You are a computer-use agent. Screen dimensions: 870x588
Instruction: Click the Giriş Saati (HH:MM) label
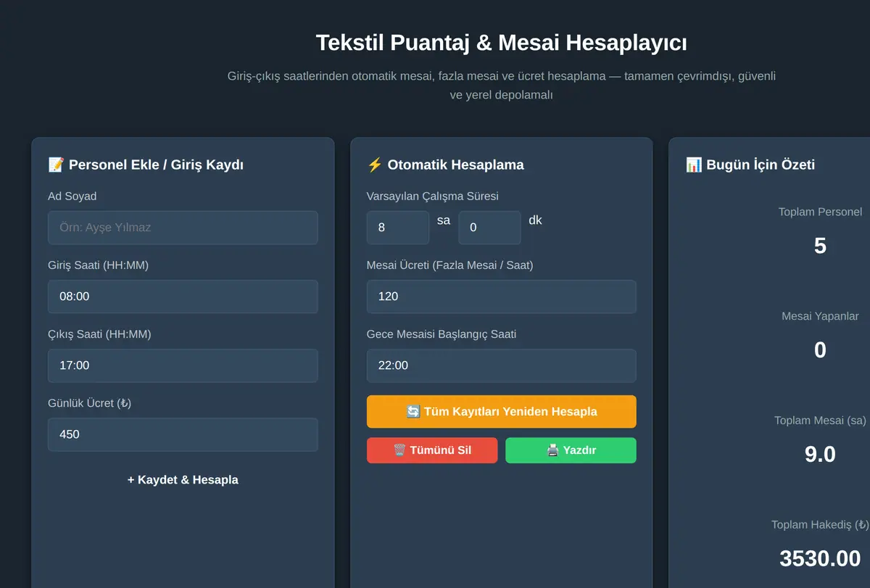pyautogui.click(x=99, y=265)
